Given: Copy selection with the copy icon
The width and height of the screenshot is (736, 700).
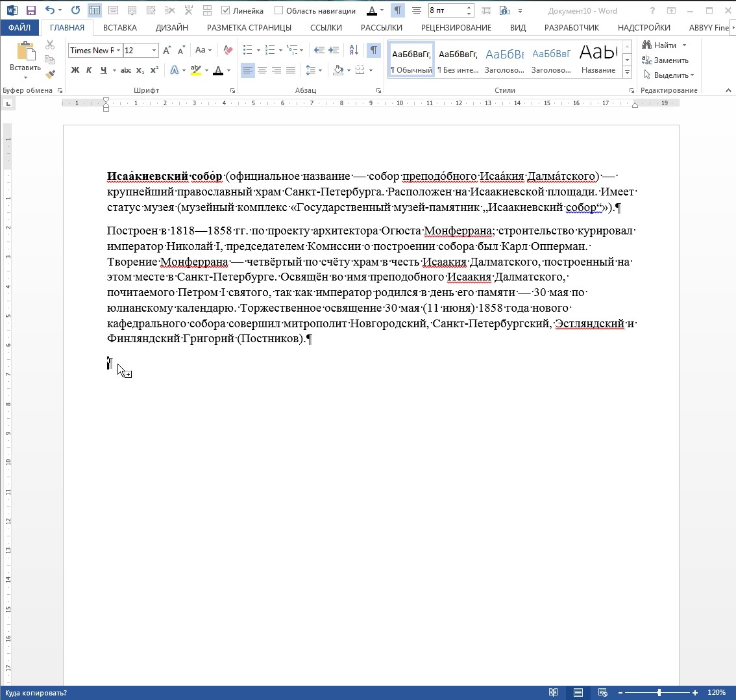Looking at the screenshot, I should coord(50,60).
